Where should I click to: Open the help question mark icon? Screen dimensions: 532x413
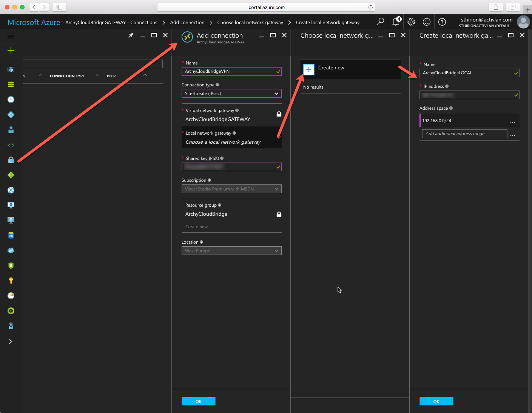click(442, 22)
